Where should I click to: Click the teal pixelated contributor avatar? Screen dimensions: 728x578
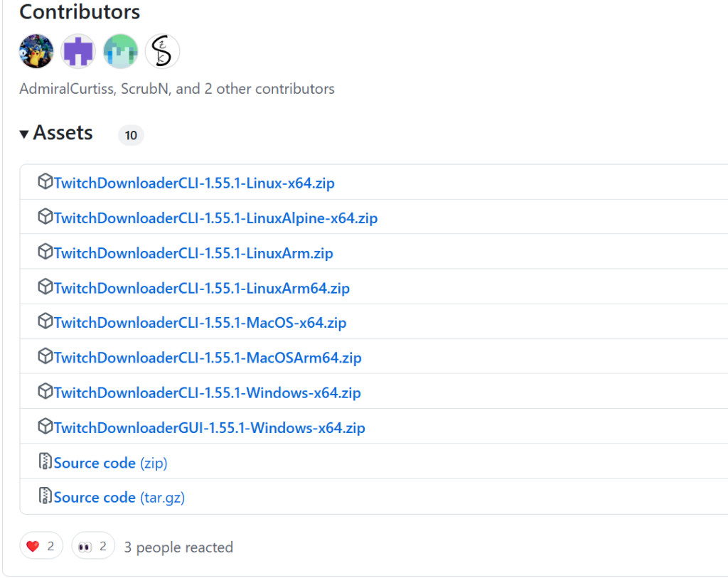click(x=120, y=51)
